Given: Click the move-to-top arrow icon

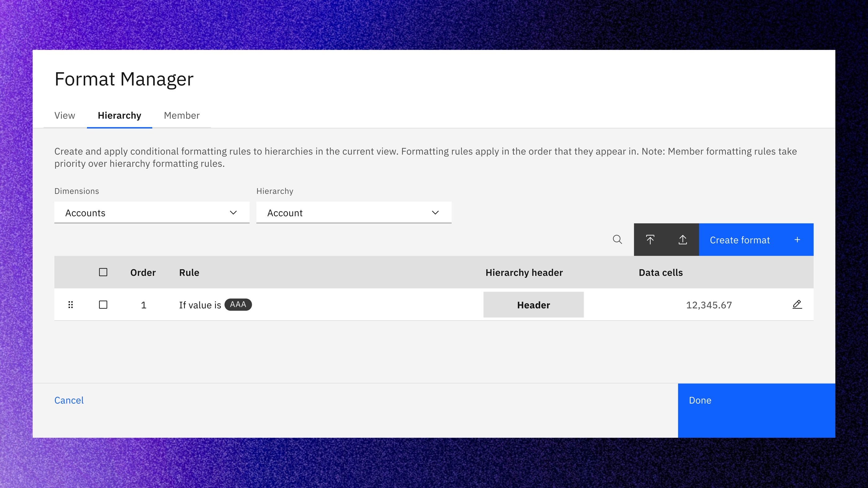Looking at the screenshot, I should (x=650, y=240).
